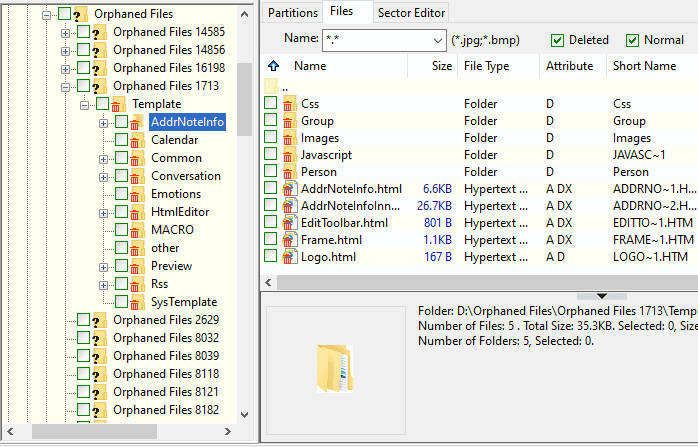Click the Template folder trash icon in tree
The height and width of the screenshot is (447, 698).
(117, 104)
